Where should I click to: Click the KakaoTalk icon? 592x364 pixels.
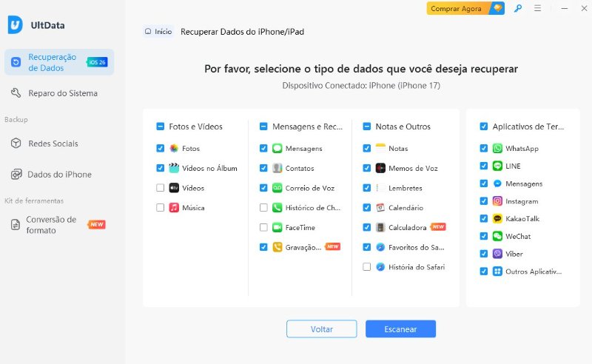[x=498, y=219]
